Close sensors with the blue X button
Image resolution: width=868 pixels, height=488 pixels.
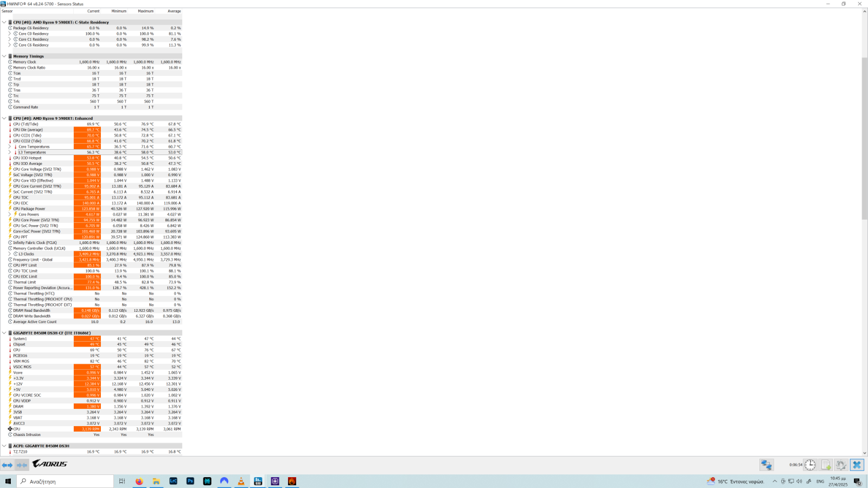pos(857,465)
